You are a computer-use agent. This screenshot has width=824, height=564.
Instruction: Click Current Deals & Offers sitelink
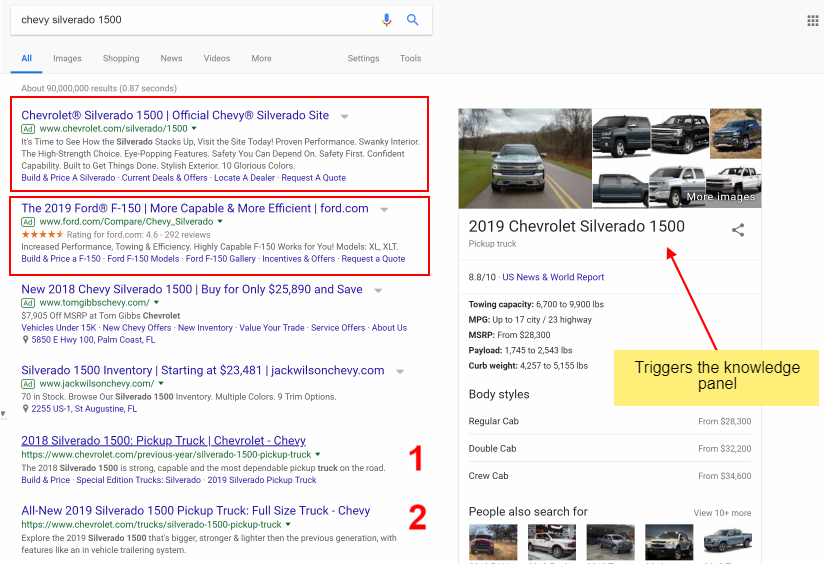pyautogui.click(x=164, y=178)
